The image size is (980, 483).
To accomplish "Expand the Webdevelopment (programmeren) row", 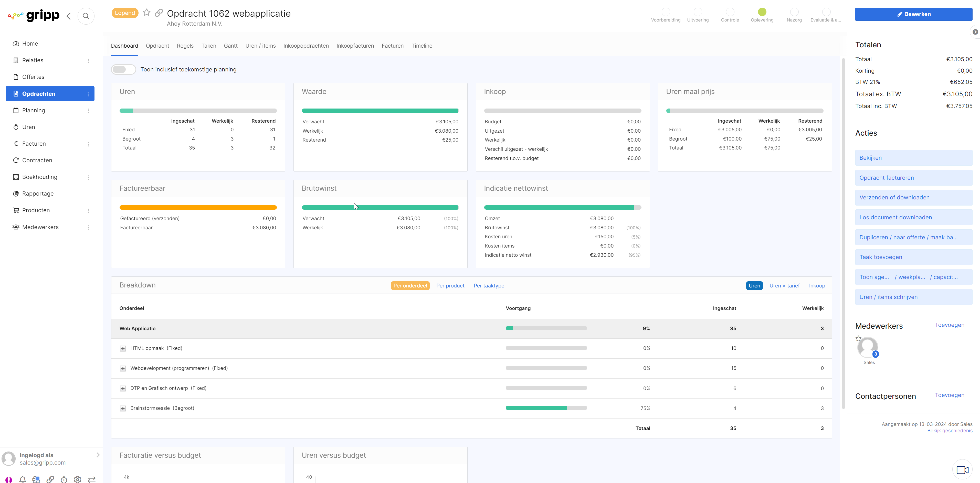I will (123, 369).
